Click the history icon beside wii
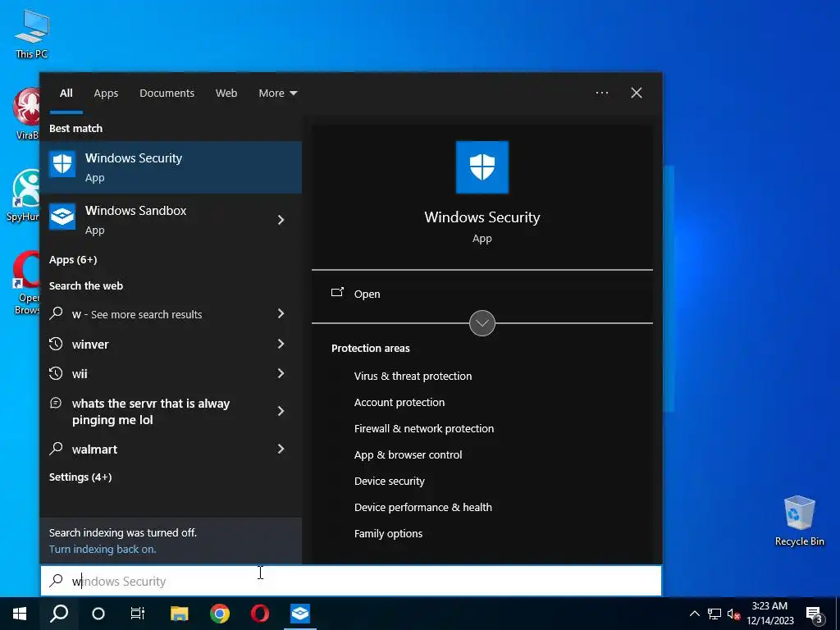The height and width of the screenshot is (630, 840). pos(56,373)
